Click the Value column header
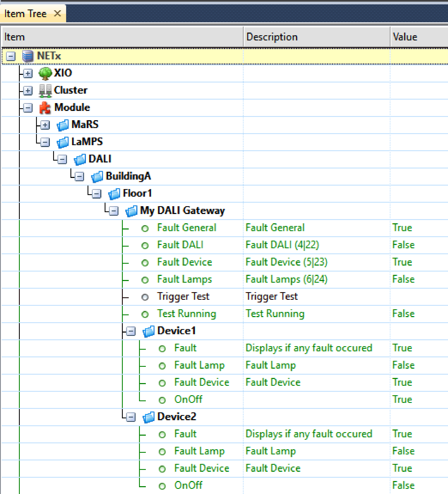 click(419, 37)
